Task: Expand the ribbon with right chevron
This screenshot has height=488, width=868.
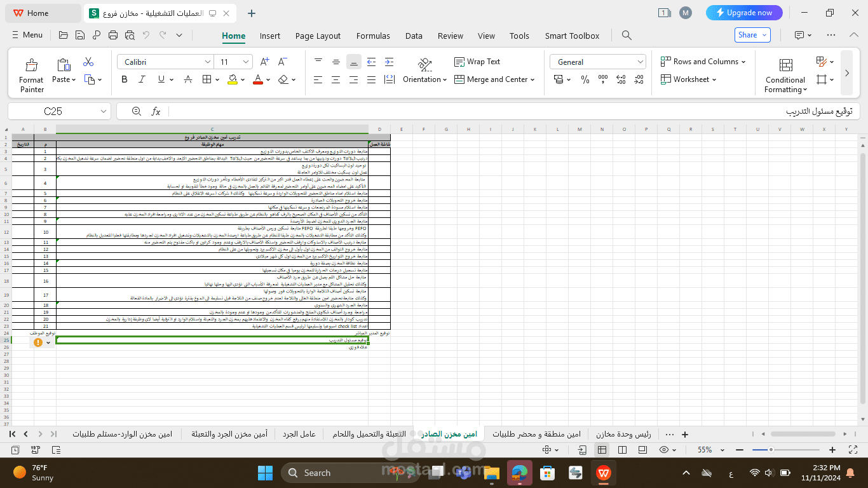Action: tap(846, 73)
